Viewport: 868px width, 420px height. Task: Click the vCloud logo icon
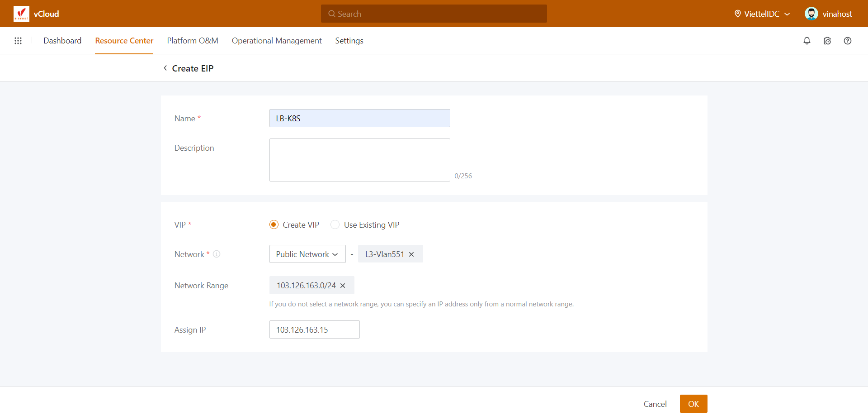21,14
